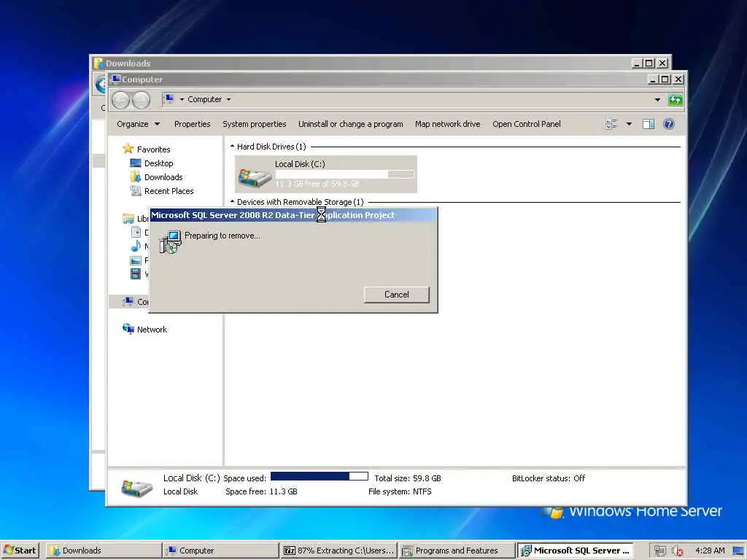Cancel the SQL Server removal dialog
This screenshot has width=747, height=560.
[396, 295]
